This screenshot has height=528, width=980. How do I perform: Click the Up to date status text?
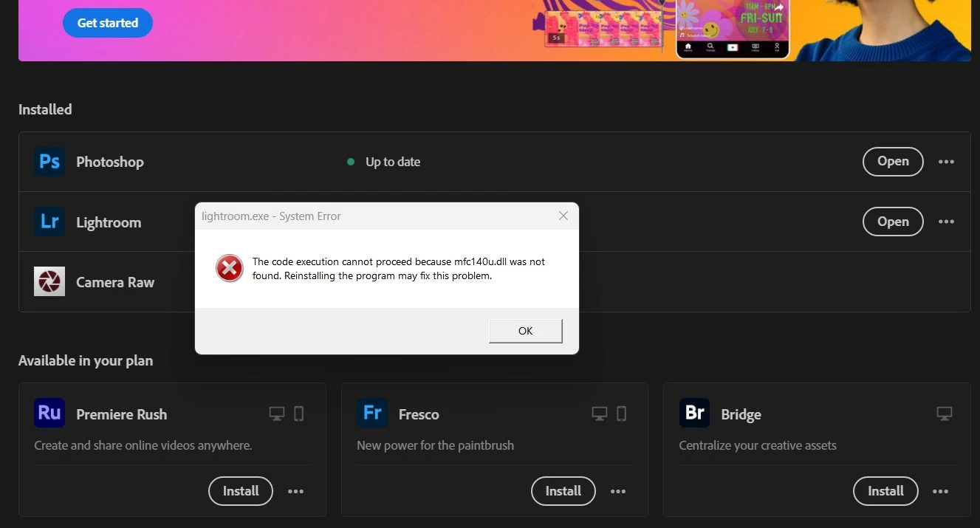393,162
